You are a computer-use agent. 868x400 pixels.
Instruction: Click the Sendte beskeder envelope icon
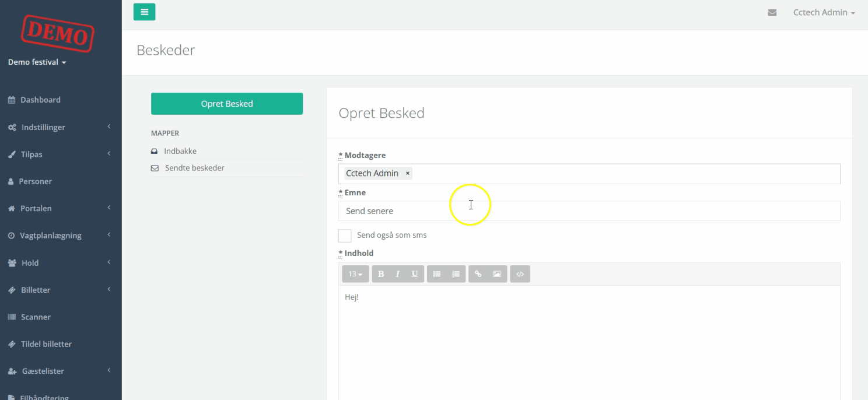click(155, 168)
